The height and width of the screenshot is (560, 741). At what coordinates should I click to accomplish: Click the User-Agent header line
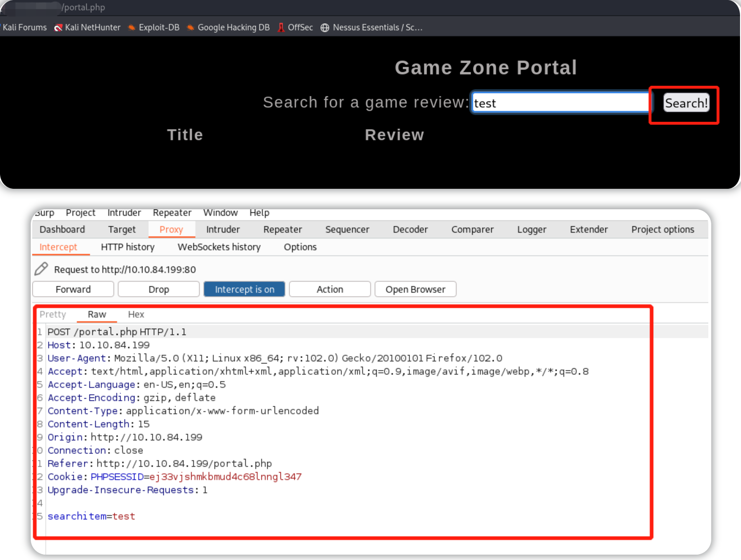click(275, 358)
